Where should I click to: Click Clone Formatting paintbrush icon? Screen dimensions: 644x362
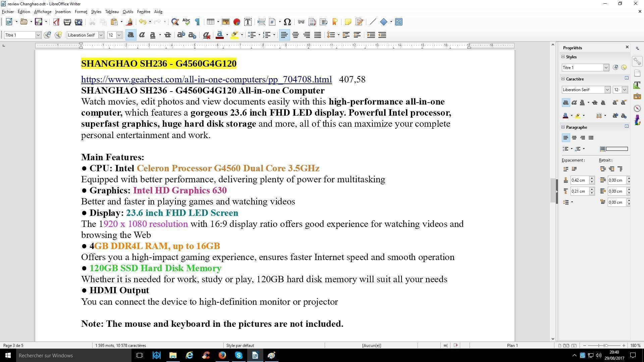pos(129,22)
